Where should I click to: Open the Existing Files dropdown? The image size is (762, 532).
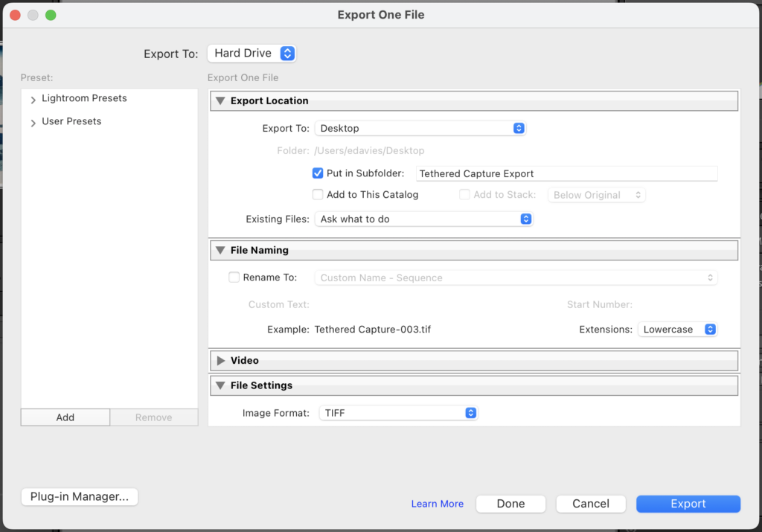pyautogui.click(x=424, y=219)
